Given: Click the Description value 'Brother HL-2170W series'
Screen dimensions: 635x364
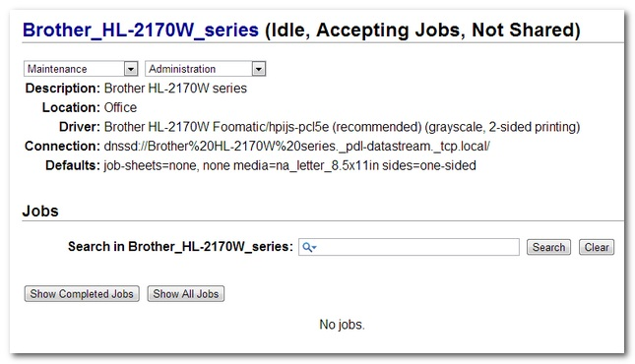Looking at the screenshot, I should (175, 89).
